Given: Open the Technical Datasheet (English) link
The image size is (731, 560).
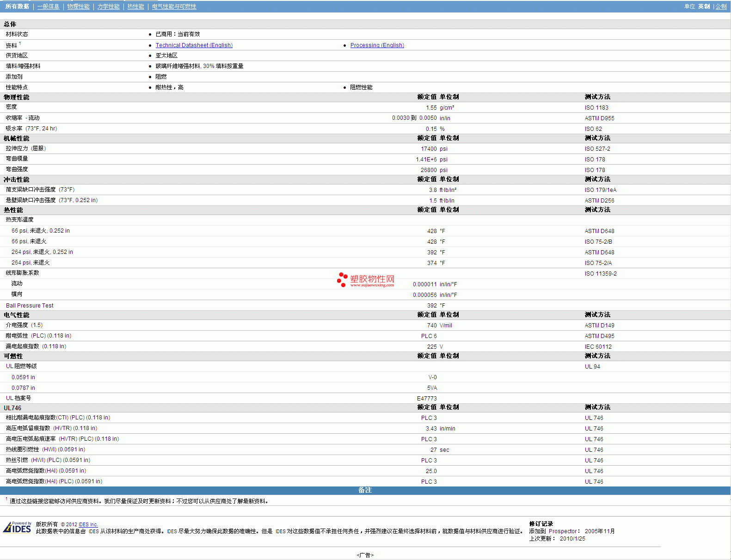Looking at the screenshot, I should 194,45.
